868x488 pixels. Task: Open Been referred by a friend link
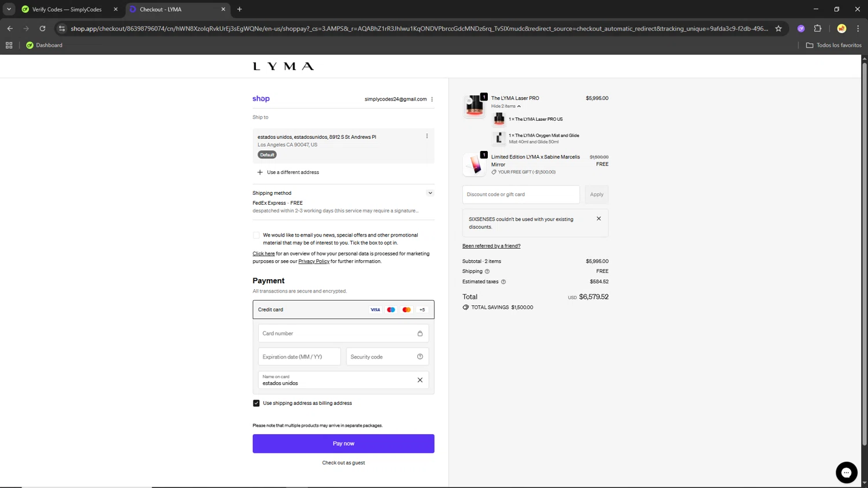click(491, 246)
